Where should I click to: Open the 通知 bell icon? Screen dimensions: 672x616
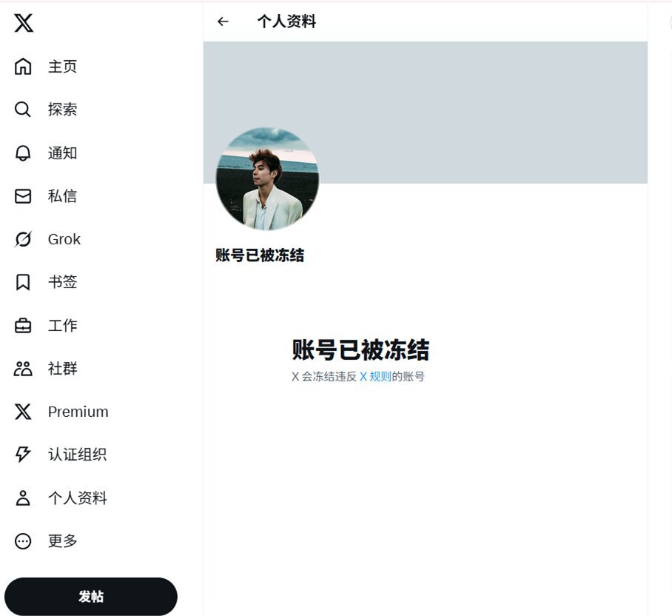(23, 153)
